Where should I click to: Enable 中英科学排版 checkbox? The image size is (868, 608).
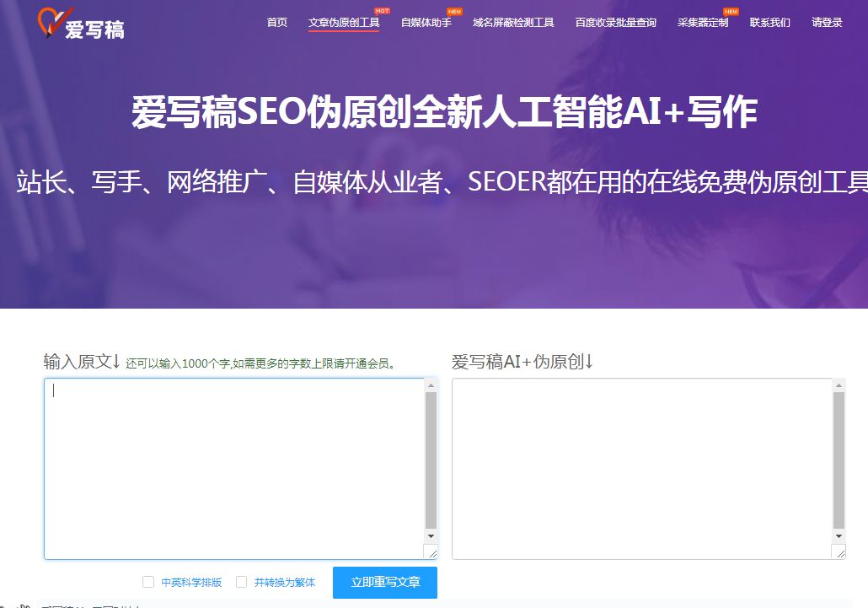[x=147, y=582]
